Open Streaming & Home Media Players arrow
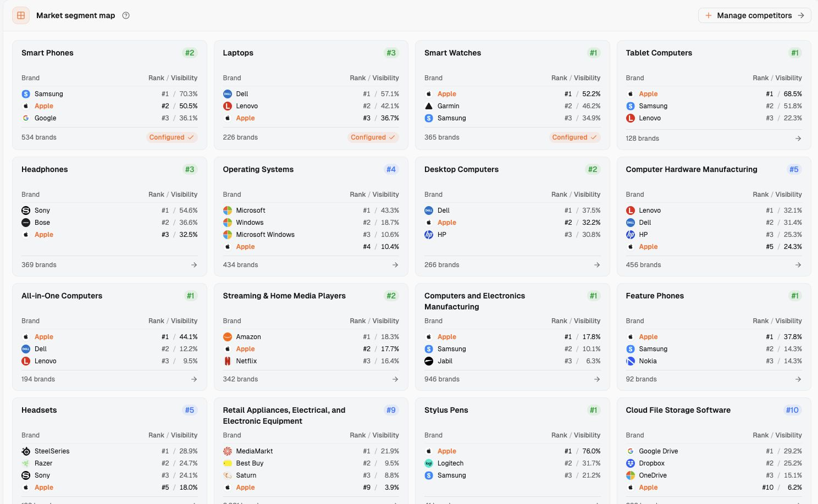This screenshot has width=818, height=504. point(395,379)
